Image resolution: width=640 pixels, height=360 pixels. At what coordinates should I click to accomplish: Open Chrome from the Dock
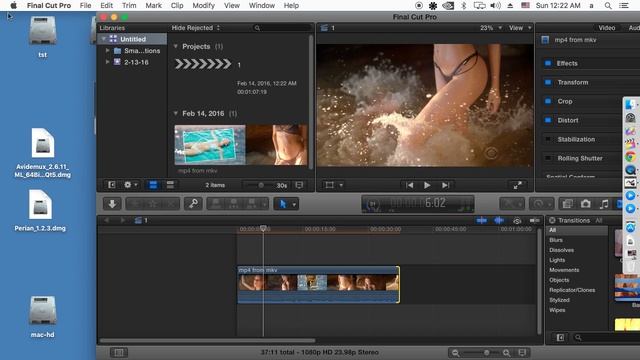coord(630,157)
